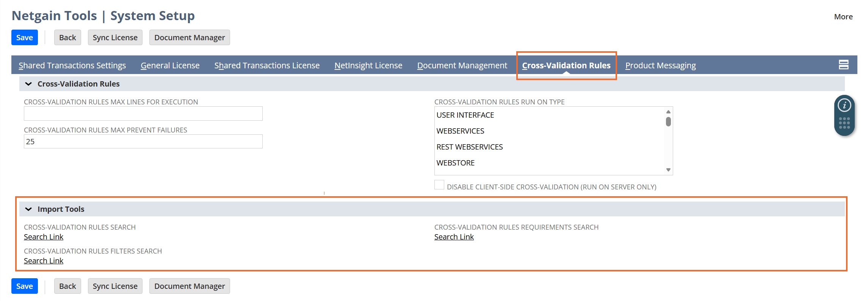Image resolution: width=868 pixels, height=301 pixels.
Task: Click the bottom Sync License button
Action: coord(115,286)
